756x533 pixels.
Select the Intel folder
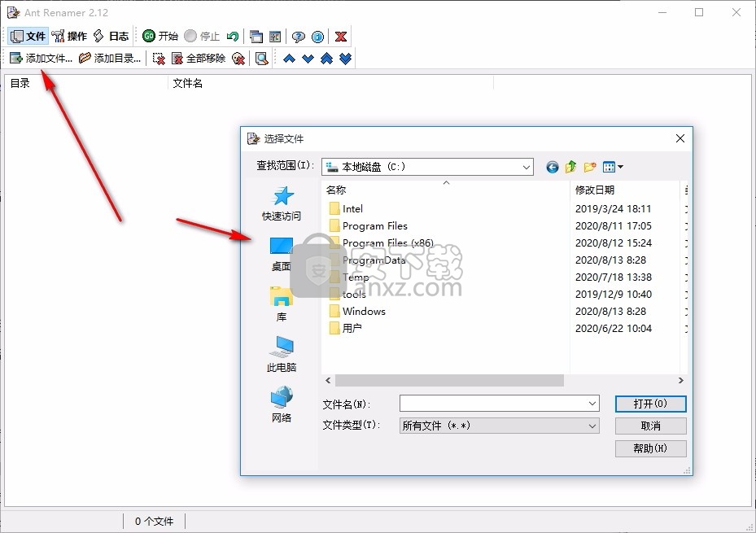pyautogui.click(x=346, y=208)
